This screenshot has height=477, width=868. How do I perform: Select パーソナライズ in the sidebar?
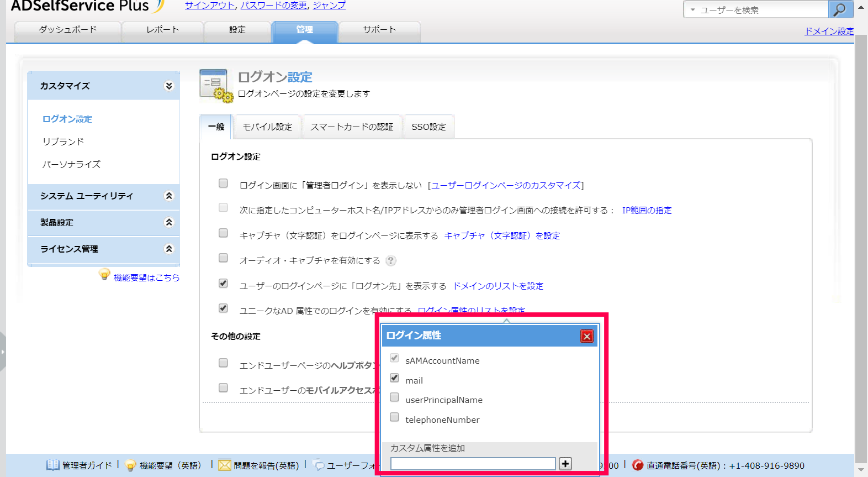coord(72,165)
